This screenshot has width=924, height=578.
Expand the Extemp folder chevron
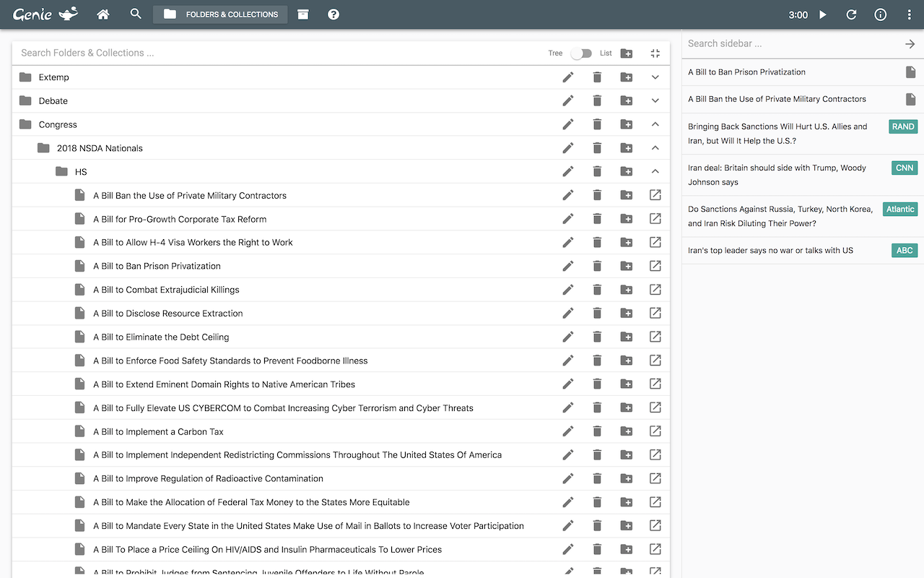tap(655, 77)
